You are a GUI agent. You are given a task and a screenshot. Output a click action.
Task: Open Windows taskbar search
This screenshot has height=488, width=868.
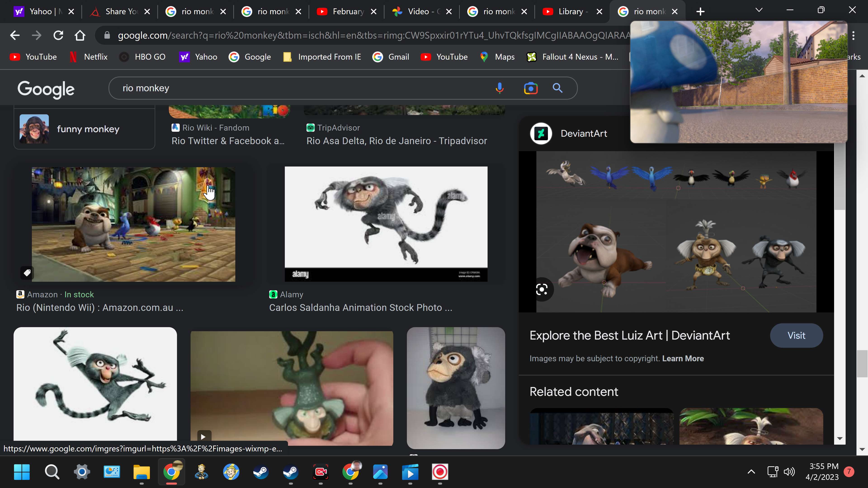coord(52,472)
